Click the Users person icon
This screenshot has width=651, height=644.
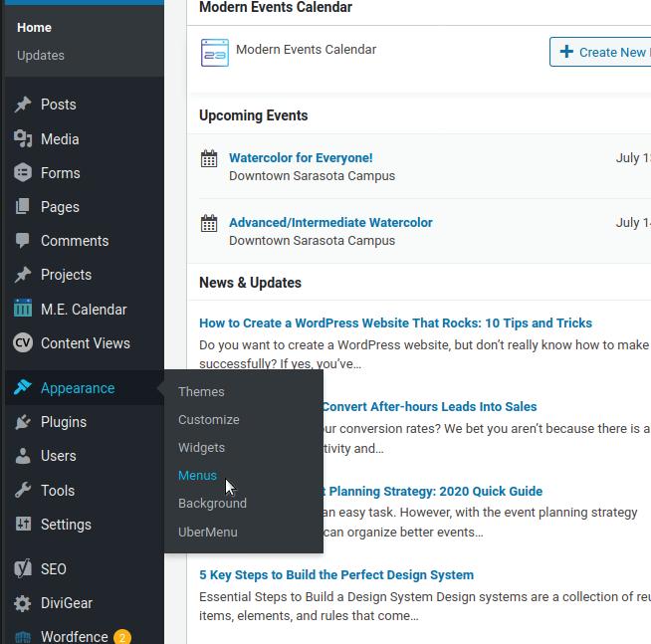[23, 456]
